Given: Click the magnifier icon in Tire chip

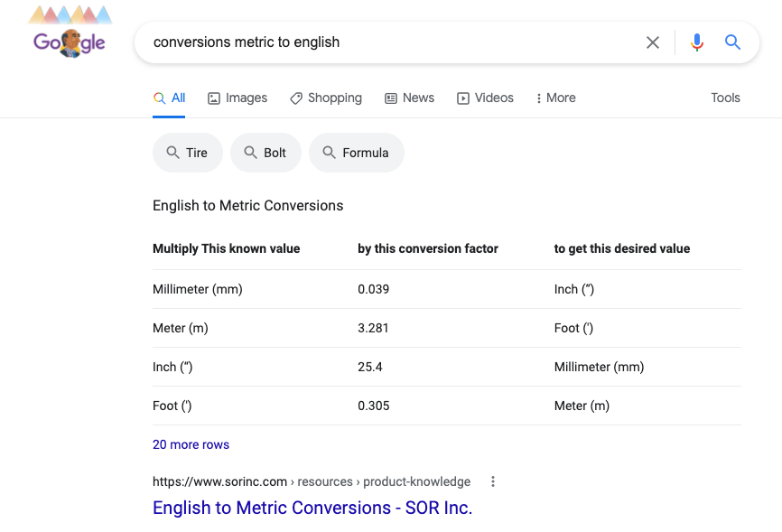Looking at the screenshot, I should coord(172,153).
